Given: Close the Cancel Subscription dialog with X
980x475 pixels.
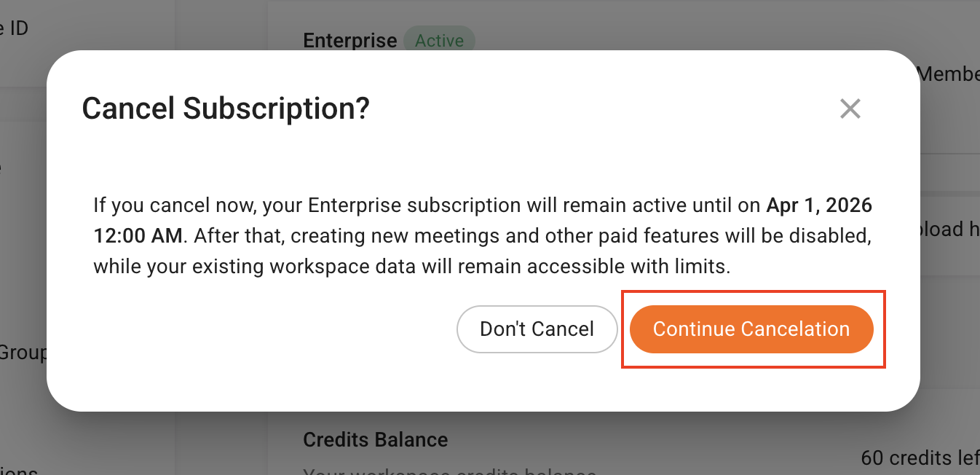Looking at the screenshot, I should tap(850, 109).
